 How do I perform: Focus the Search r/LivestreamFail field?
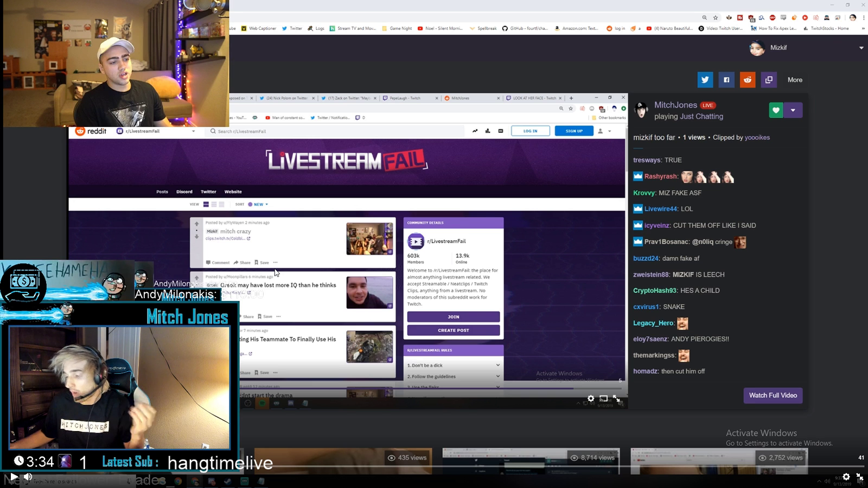(x=336, y=131)
